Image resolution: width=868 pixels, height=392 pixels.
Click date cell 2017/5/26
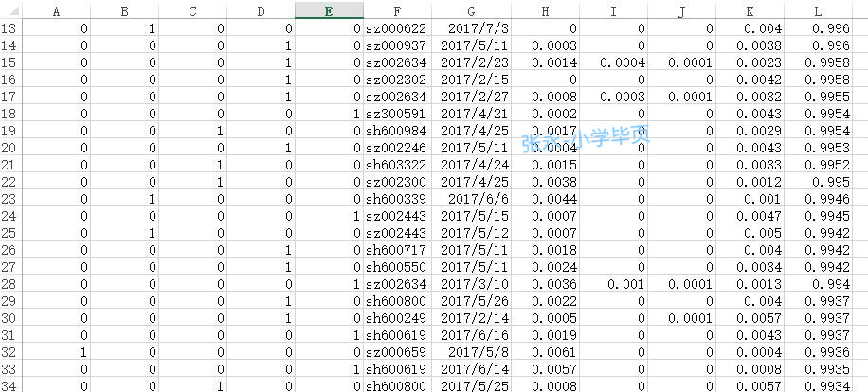click(471, 301)
